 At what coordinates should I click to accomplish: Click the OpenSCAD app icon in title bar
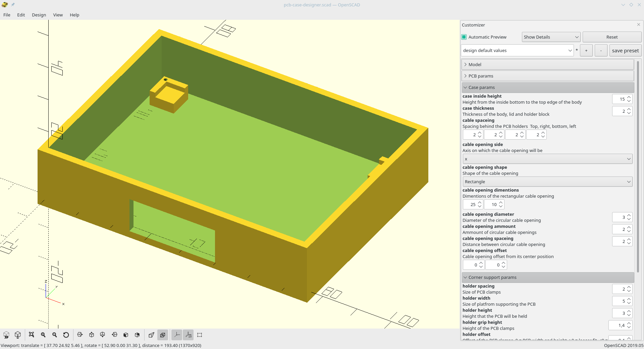tap(5, 5)
